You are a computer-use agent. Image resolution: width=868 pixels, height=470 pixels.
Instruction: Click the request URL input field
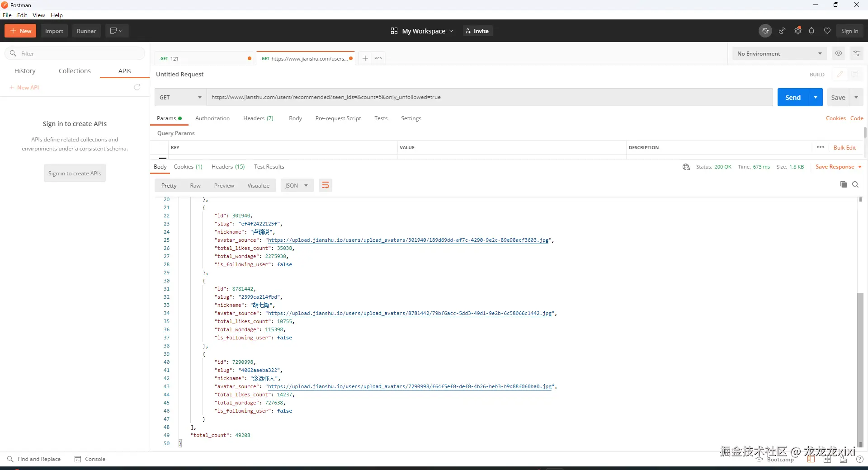point(490,97)
